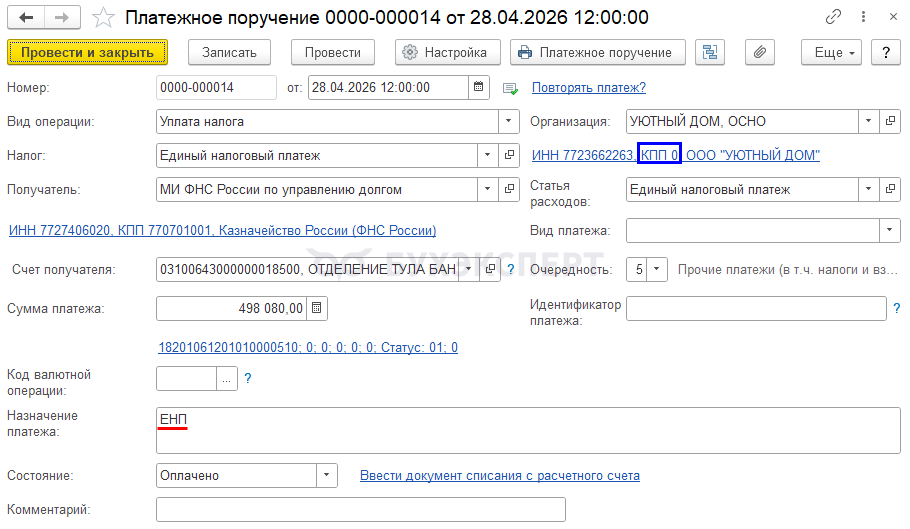Viewport: 910px width, 529px height.
Task: Print using Платежное поручение button
Action: [598, 52]
